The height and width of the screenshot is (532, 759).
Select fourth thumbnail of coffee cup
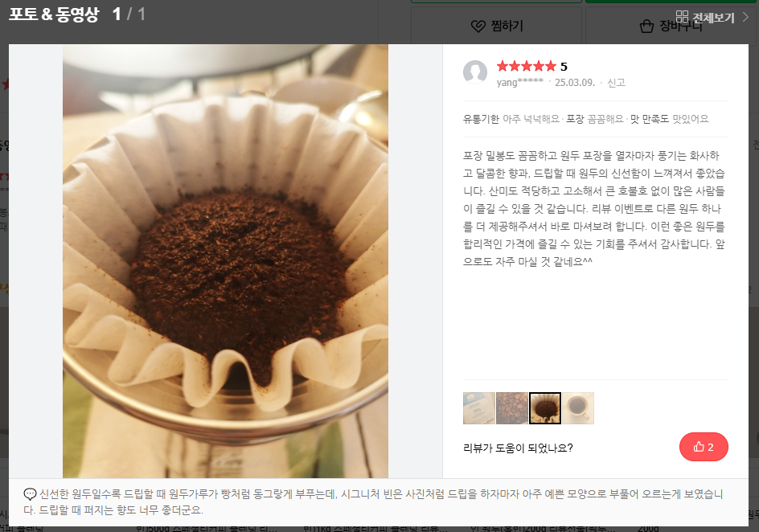coord(578,408)
